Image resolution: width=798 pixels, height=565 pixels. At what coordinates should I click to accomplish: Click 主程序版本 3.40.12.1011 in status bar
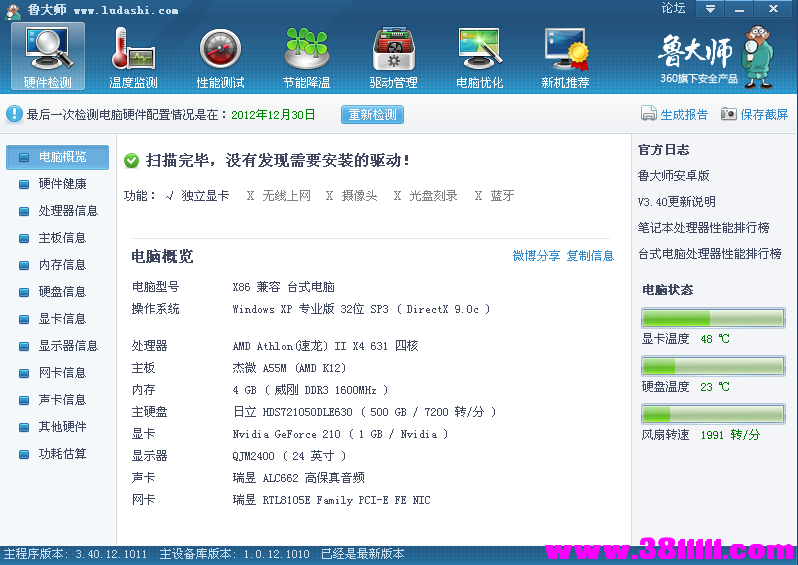pyautogui.click(x=75, y=554)
